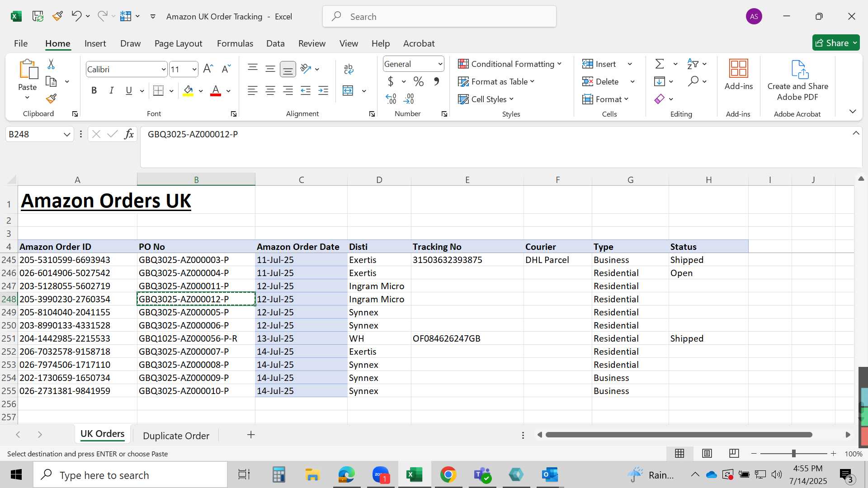868x488 pixels.
Task: Click the Orientation text angle icon
Action: pyautogui.click(x=306, y=69)
